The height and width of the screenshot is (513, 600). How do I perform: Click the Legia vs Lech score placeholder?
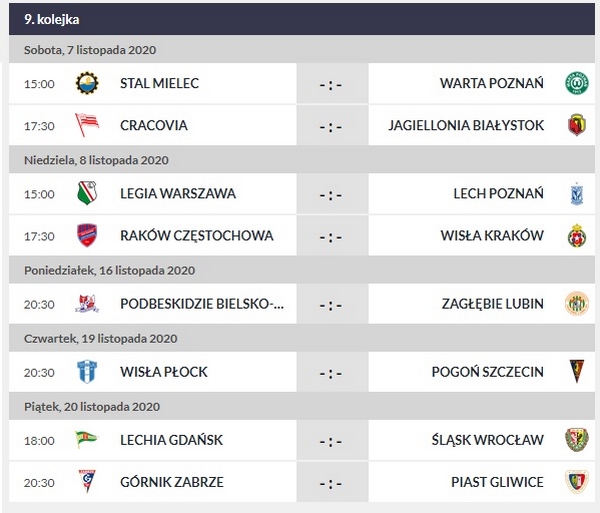(331, 194)
